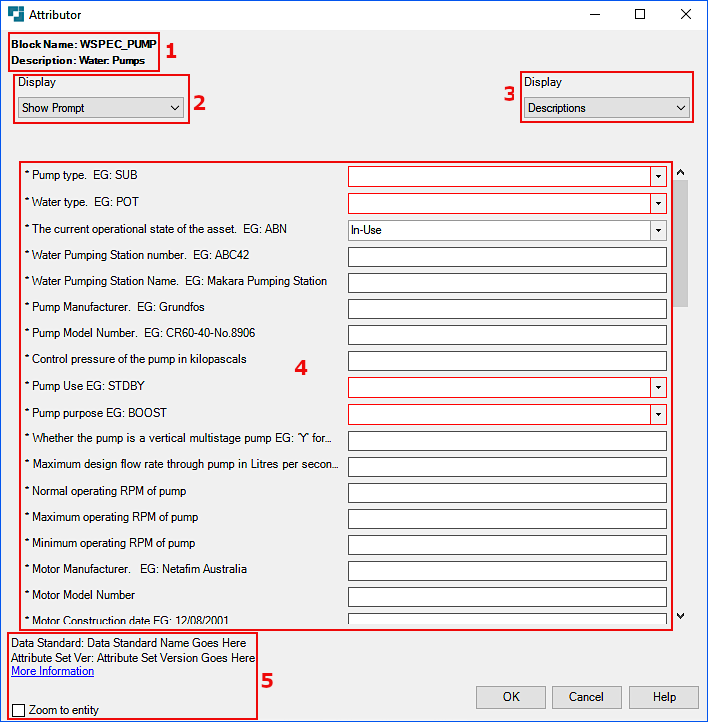
Task: Open the Descriptions display dropdown
Action: [606, 108]
